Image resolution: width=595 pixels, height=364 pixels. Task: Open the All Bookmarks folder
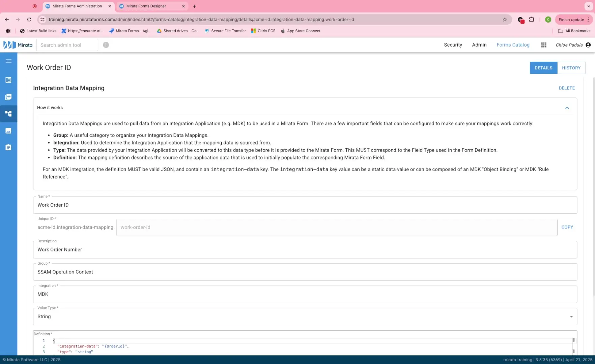(574, 31)
